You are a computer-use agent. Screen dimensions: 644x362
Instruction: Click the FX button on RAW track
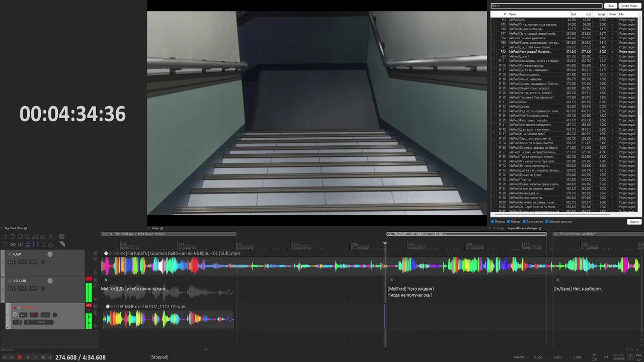tap(22, 262)
